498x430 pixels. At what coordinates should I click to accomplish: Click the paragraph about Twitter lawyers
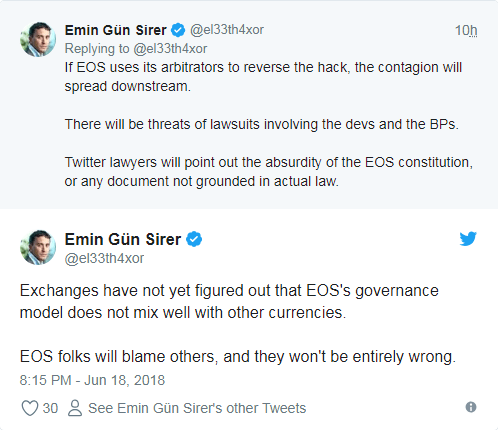(x=269, y=172)
